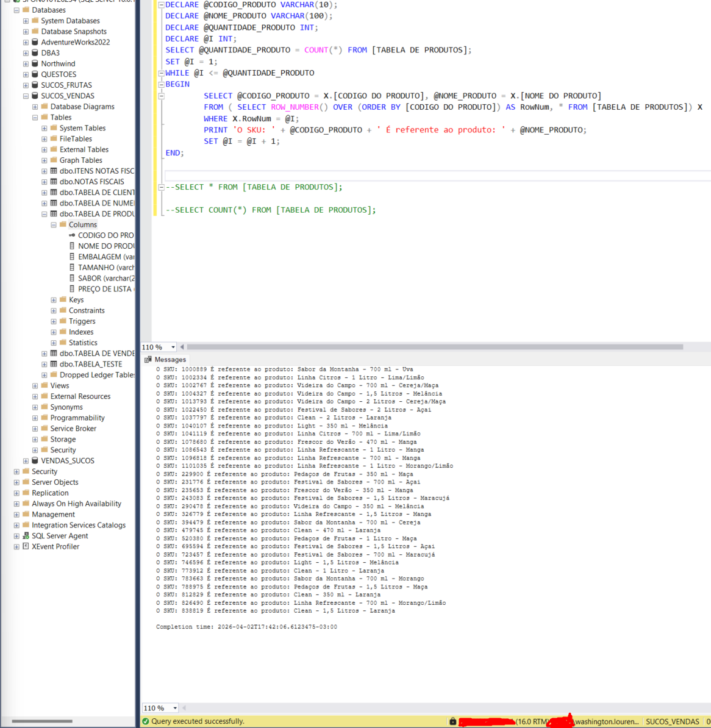Click the XEvent Profiler icon
This screenshot has width=711, height=728.
[x=26, y=546]
